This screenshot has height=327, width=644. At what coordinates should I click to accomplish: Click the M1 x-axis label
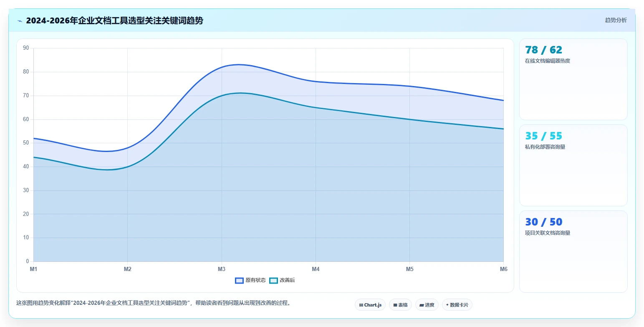pos(33,269)
